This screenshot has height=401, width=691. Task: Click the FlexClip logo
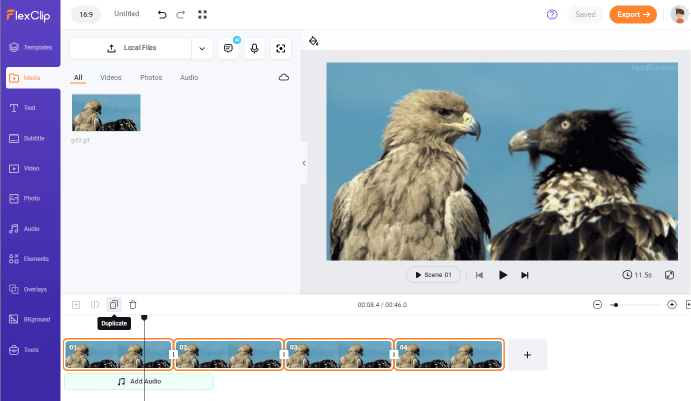28,15
